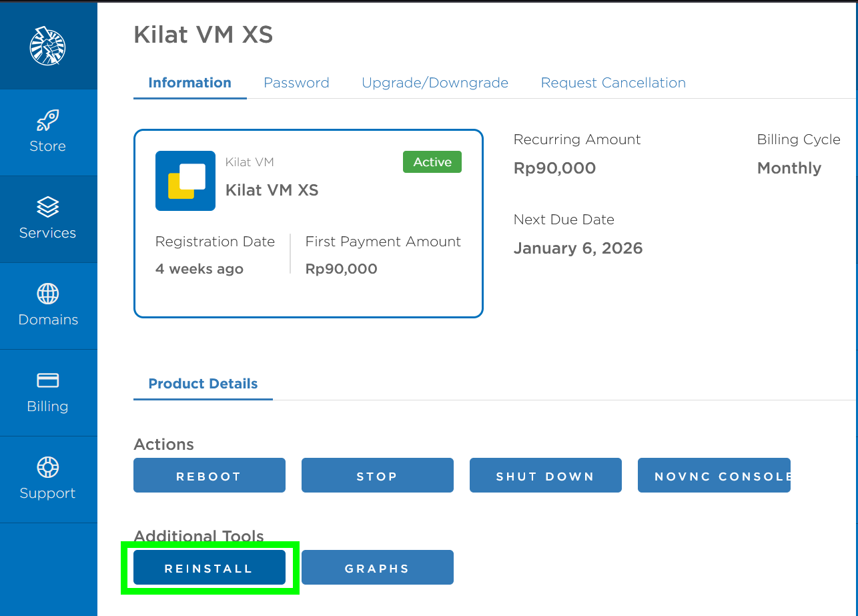Open the Store section from the sidebar
This screenshot has height=616, width=858.
click(47, 133)
